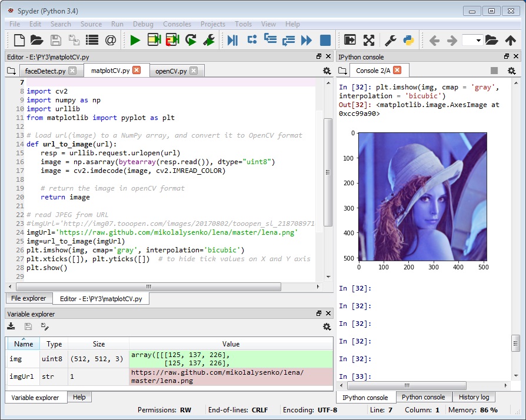526x420 pixels.
Task: Click the debug Run current line icon
Action: coord(252,39)
